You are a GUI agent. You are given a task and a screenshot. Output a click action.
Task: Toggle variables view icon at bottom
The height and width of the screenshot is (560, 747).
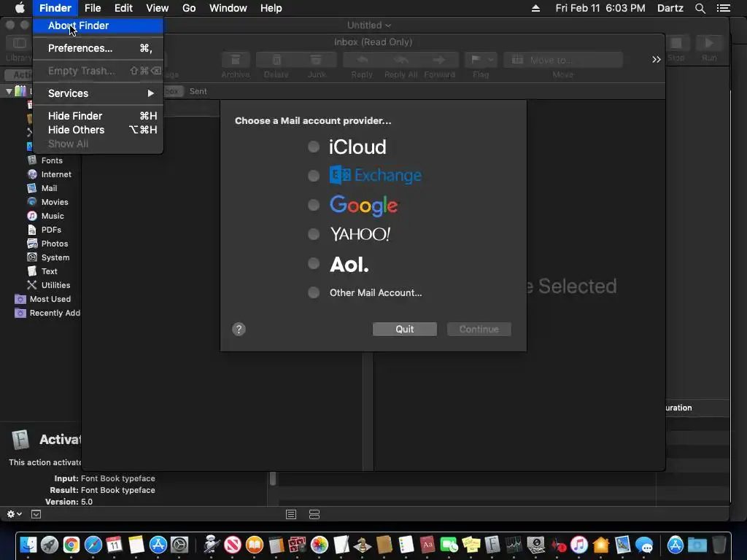click(314, 514)
